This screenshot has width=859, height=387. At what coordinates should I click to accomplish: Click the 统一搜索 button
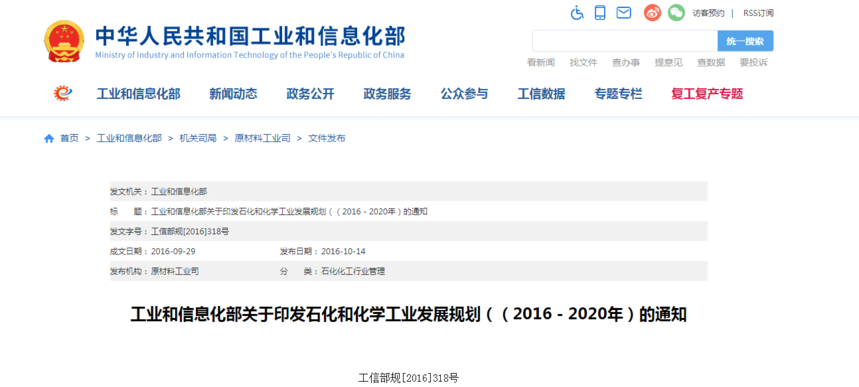pyautogui.click(x=746, y=41)
